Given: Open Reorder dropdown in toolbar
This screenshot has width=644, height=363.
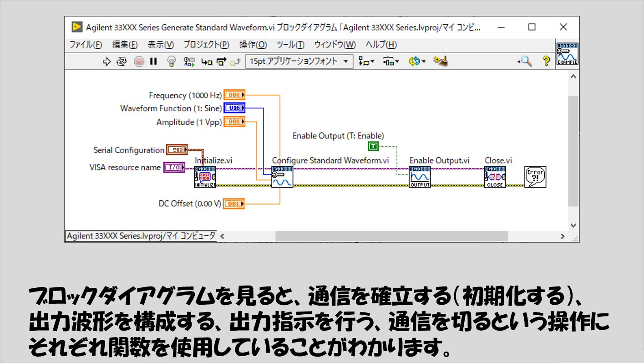Looking at the screenshot, I should click(417, 61).
